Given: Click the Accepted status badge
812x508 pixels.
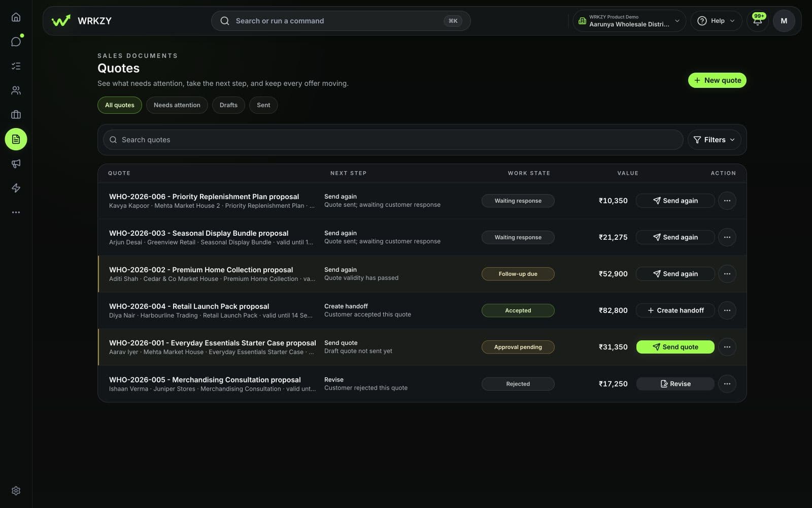Looking at the screenshot, I should [518, 310].
